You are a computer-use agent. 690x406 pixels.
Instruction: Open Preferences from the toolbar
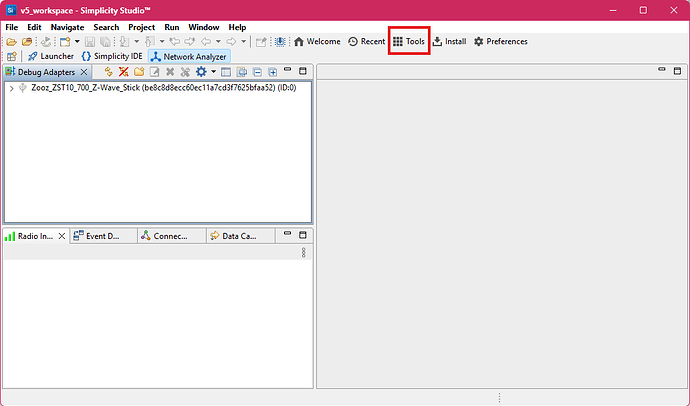click(500, 41)
